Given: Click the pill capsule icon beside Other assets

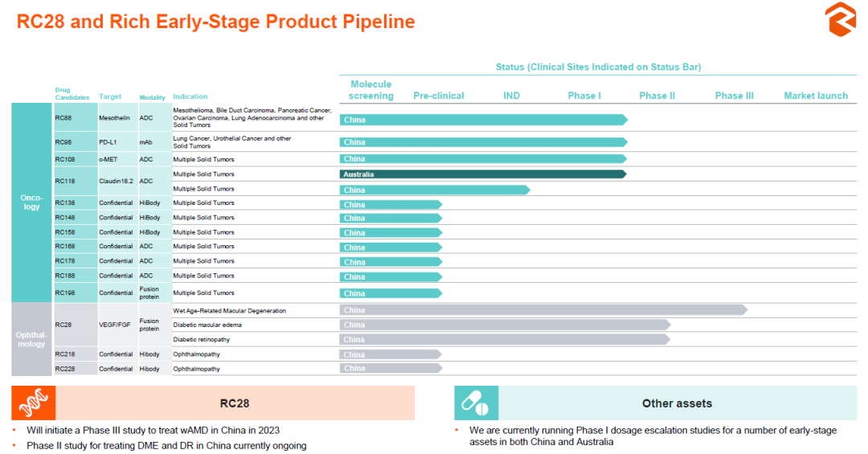Looking at the screenshot, I should [x=476, y=403].
